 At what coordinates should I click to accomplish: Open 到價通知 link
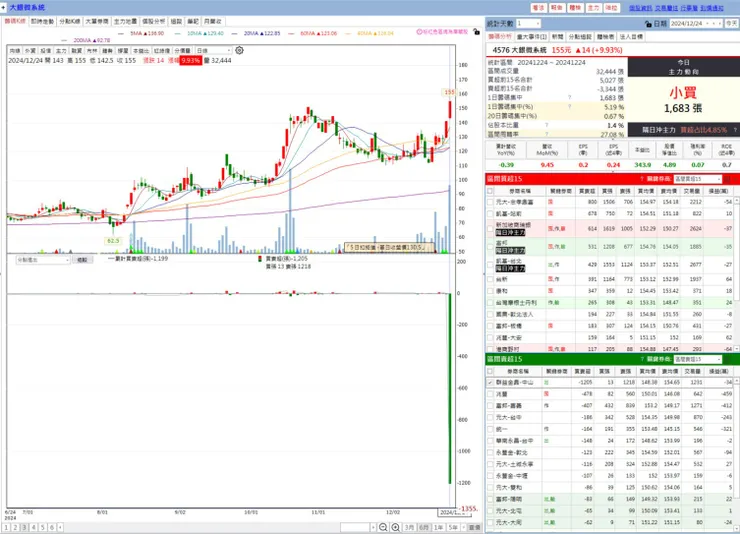coord(712,8)
